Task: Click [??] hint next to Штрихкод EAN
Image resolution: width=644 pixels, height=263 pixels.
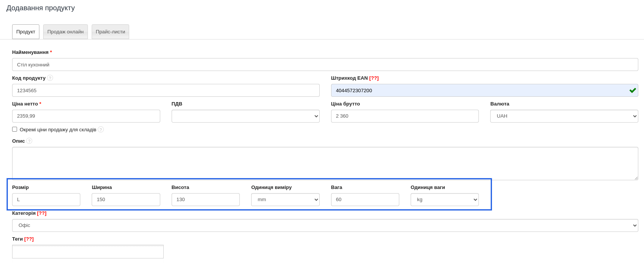Action: 374,78
